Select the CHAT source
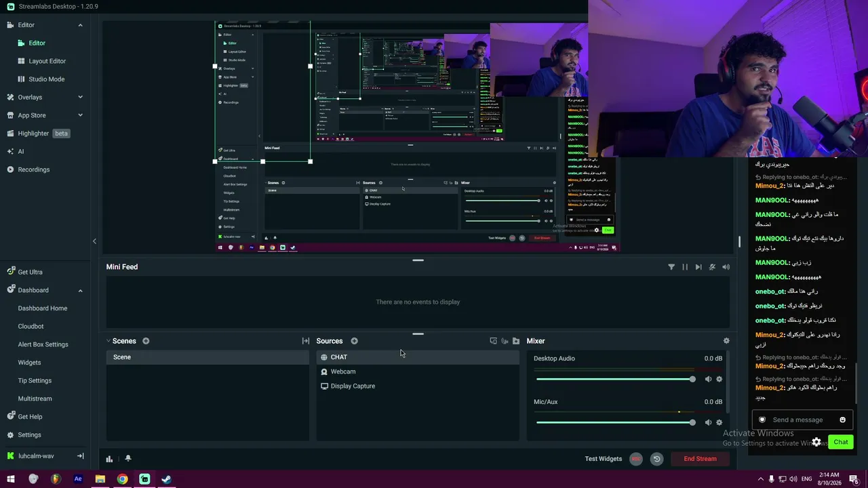 418,357
